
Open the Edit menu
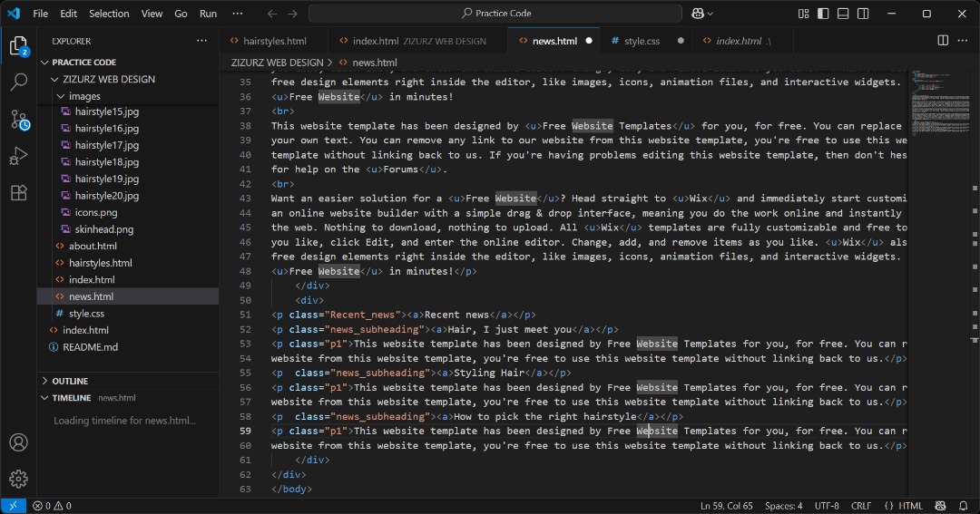[x=69, y=13]
